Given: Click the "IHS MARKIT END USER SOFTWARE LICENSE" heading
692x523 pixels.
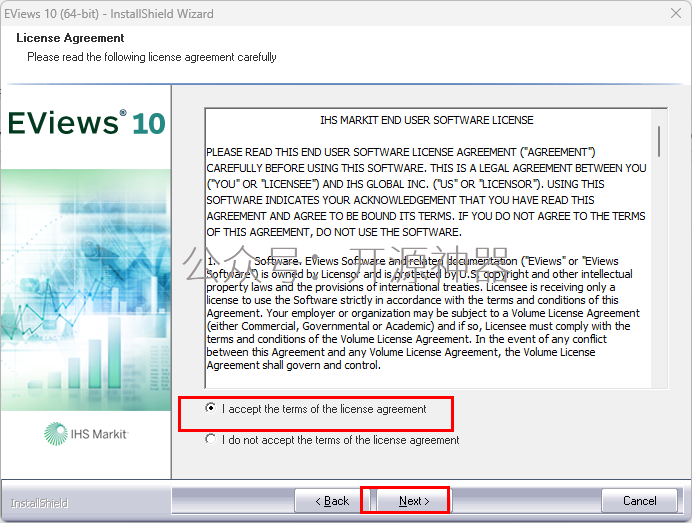Looking at the screenshot, I should point(427,120).
